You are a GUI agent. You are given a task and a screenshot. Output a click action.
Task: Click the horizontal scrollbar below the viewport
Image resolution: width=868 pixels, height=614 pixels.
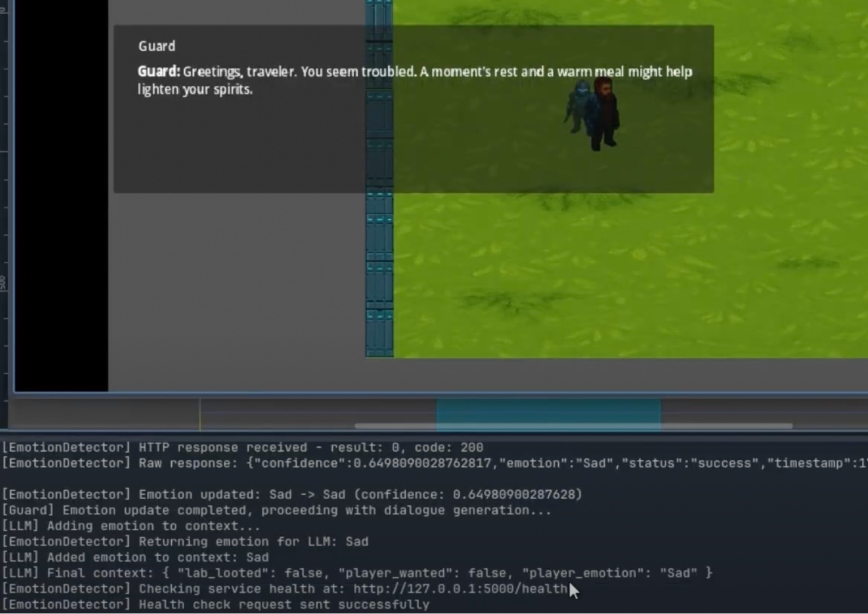[573, 426]
